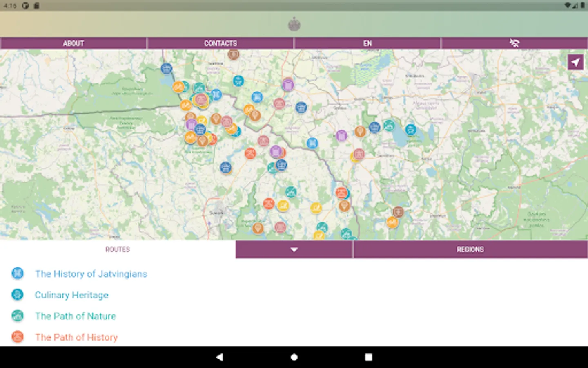The image size is (588, 368).
Task: Click the teal Path of Nature list icon
Action: (18, 316)
